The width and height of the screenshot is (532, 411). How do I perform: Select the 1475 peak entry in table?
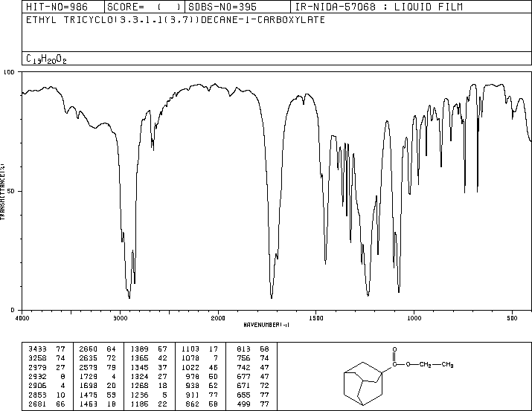pos(97,395)
